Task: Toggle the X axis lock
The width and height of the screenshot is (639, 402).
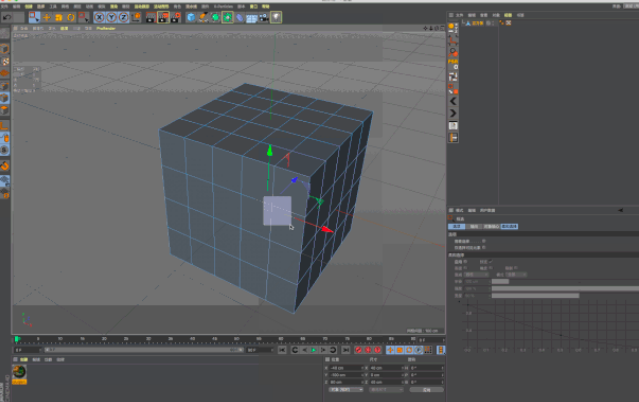Action: [x=99, y=17]
